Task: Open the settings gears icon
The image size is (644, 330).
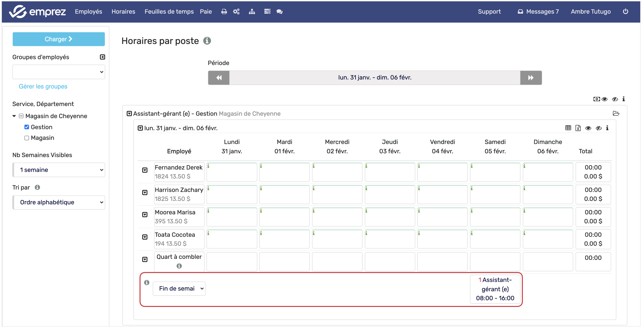Action: 236,12
